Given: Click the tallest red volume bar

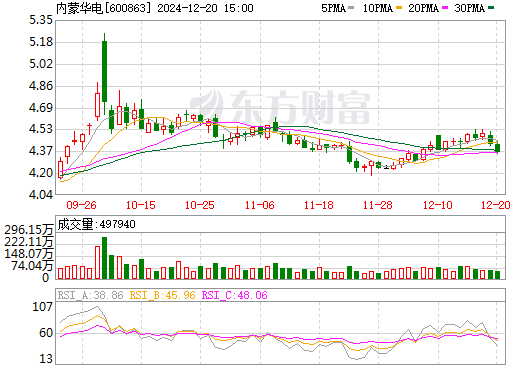Looking at the screenshot, I should (x=97, y=263).
